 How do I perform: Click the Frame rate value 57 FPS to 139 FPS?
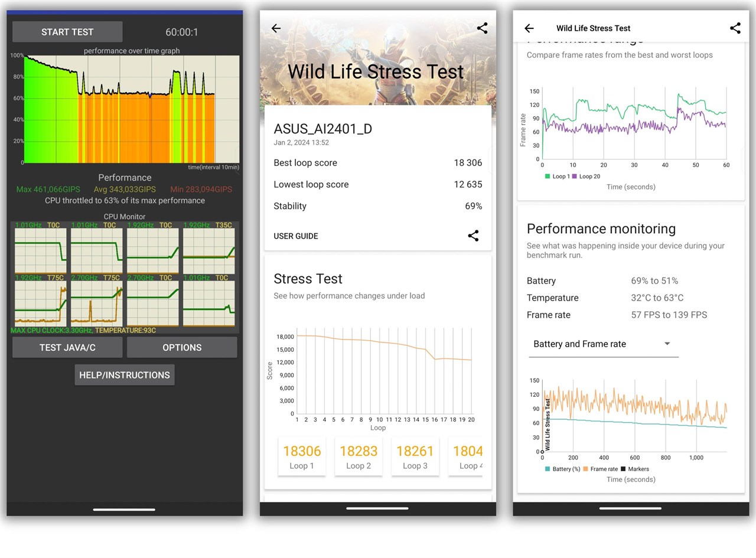(669, 315)
